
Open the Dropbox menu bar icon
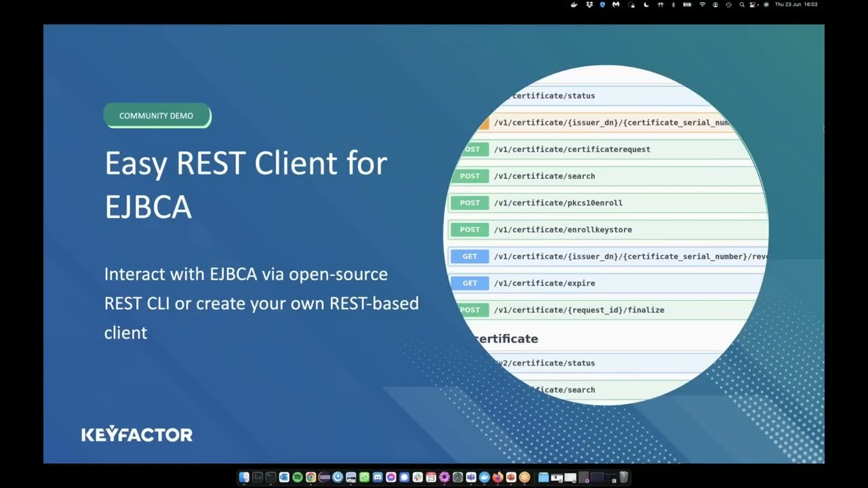(589, 4)
